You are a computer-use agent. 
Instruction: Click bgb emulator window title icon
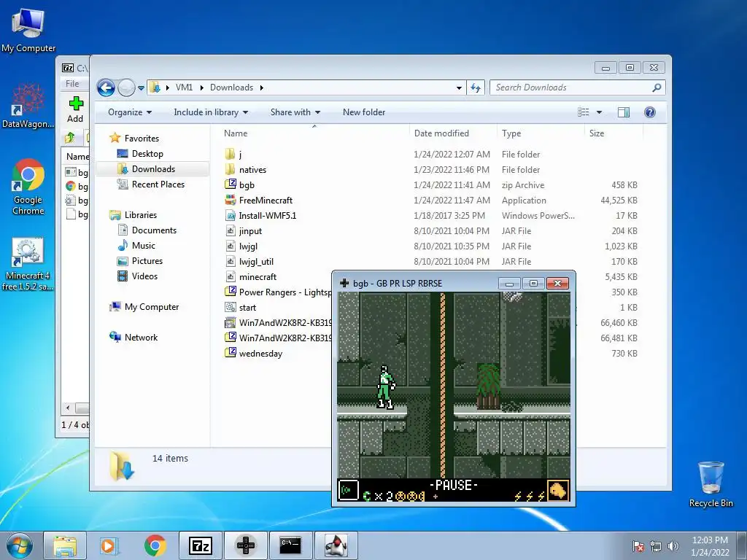click(x=344, y=284)
